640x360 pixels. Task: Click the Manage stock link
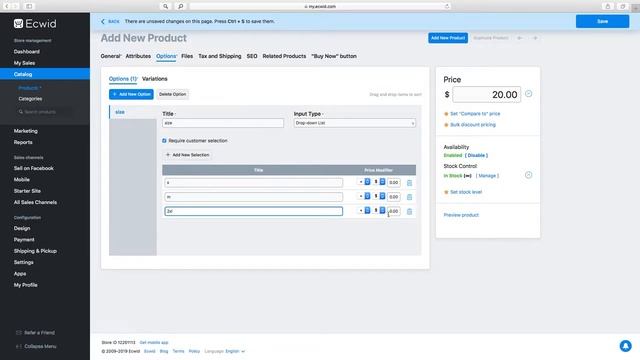487,176
